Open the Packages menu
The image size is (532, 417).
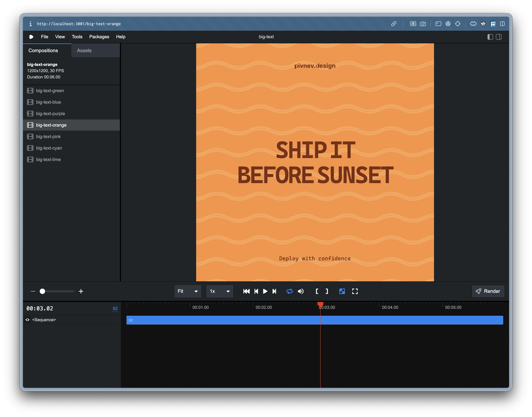click(x=99, y=37)
